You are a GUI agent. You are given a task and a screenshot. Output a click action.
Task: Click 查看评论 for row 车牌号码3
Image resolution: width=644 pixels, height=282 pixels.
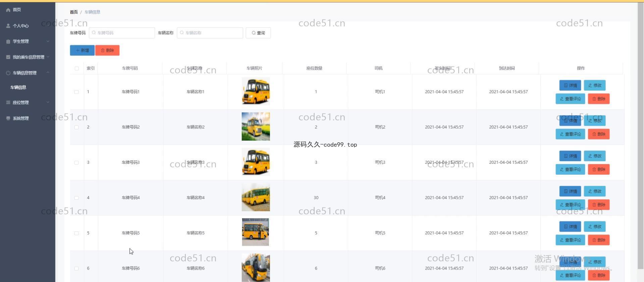click(x=570, y=169)
